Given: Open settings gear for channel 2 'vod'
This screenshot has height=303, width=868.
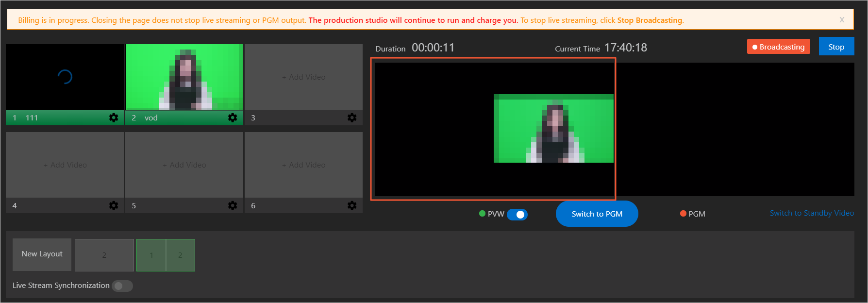Looking at the screenshot, I should coord(233,118).
